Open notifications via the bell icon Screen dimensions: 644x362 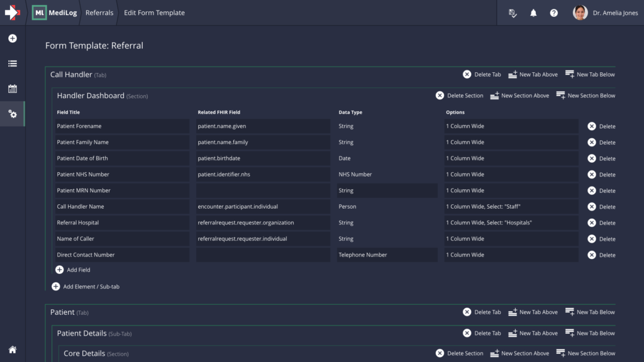pos(533,12)
